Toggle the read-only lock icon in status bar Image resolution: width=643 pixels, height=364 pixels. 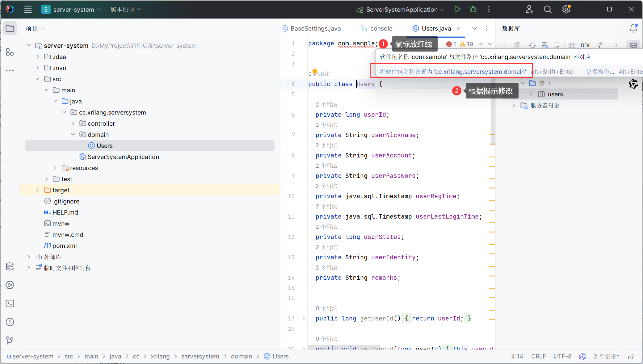tap(631, 356)
